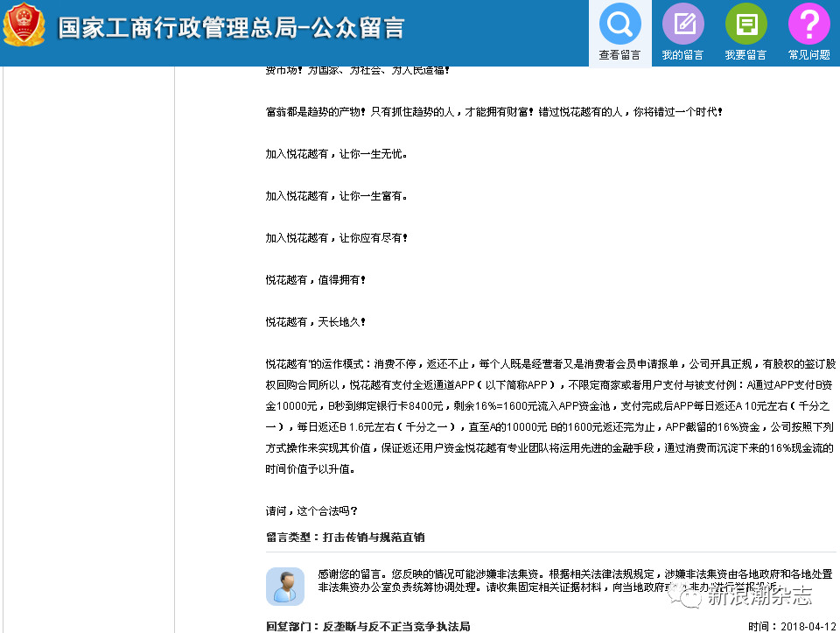Viewport: 840px width, 633px height.
Task: Click the question 请问，这个合法吗？
Action: click(x=311, y=510)
